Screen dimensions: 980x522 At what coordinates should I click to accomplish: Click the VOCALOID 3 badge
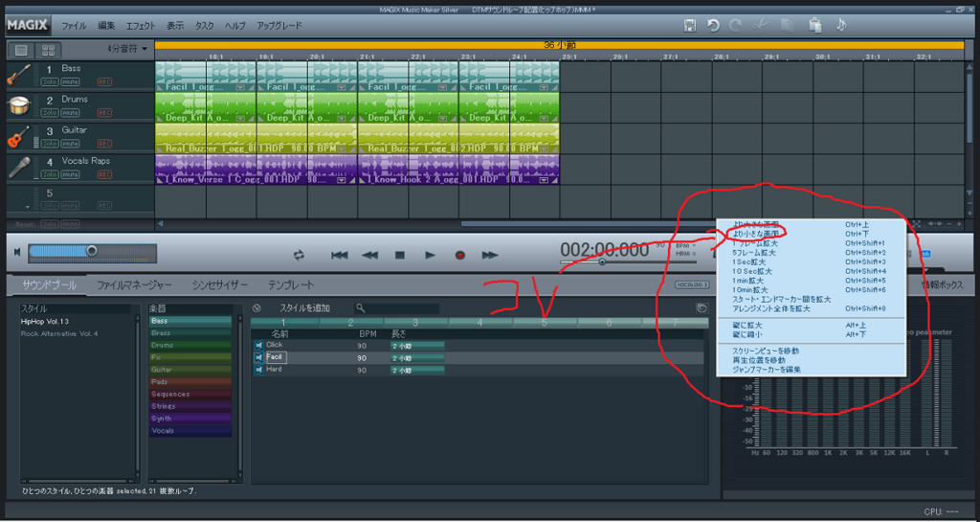(692, 285)
